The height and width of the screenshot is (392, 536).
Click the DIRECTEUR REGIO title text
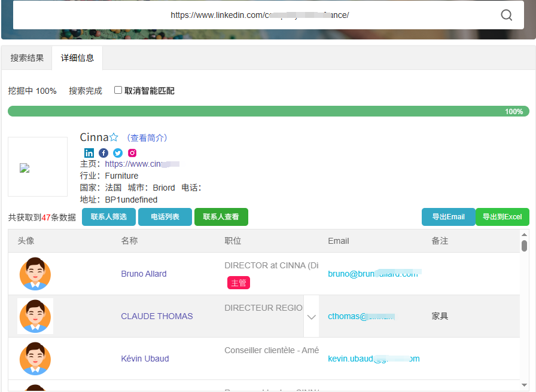click(264, 308)
